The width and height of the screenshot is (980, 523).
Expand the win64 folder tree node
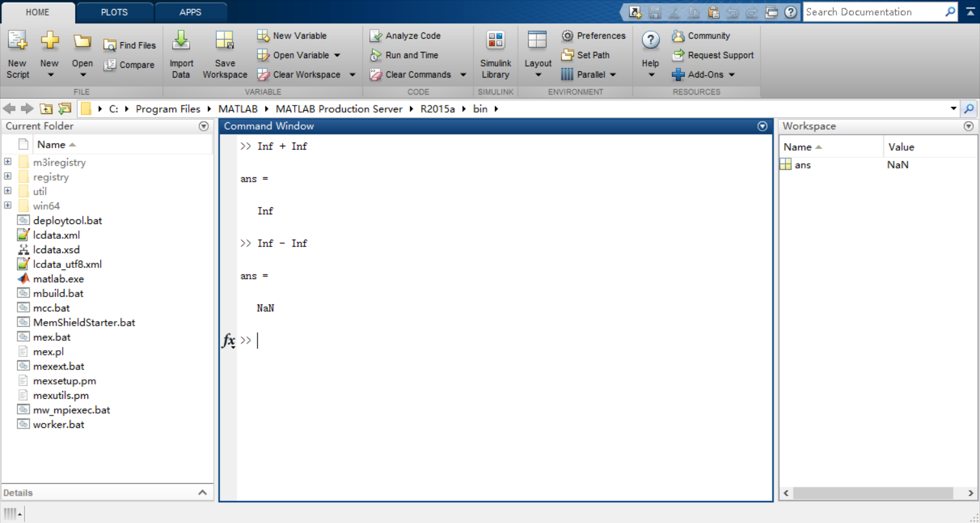(8, 205)
